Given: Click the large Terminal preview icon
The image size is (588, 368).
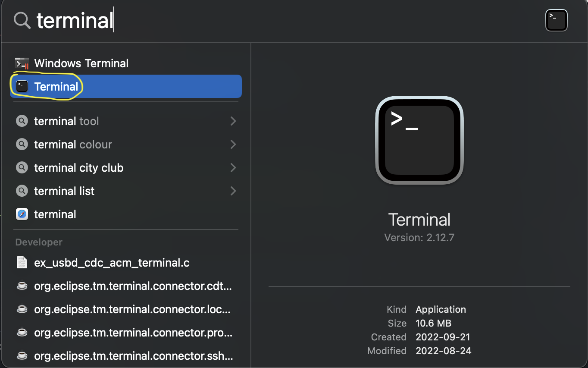Looking at the screenshot, I should [419, 140].
